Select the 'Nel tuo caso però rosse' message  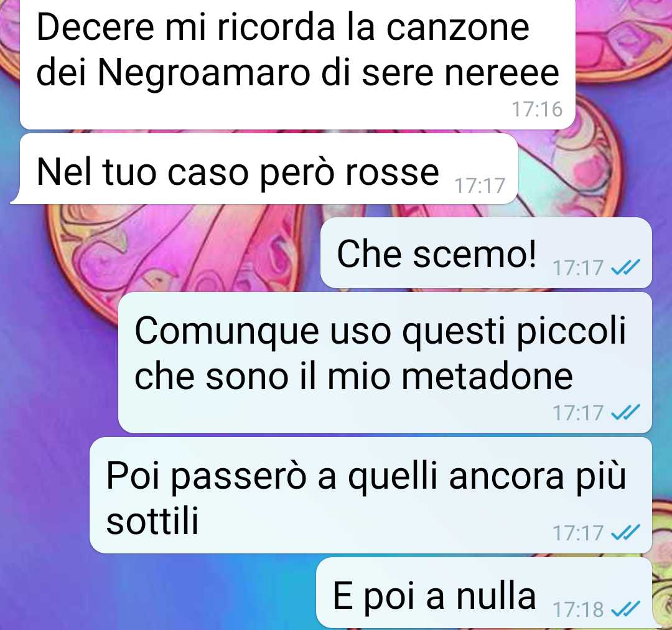pos(264,169)
